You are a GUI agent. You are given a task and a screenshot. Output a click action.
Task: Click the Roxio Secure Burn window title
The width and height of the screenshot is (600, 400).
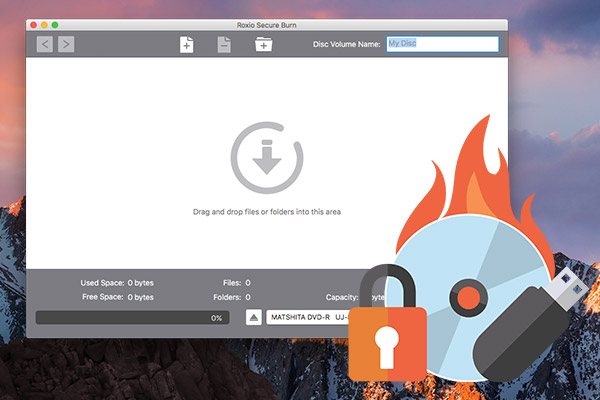pos(267,25)
